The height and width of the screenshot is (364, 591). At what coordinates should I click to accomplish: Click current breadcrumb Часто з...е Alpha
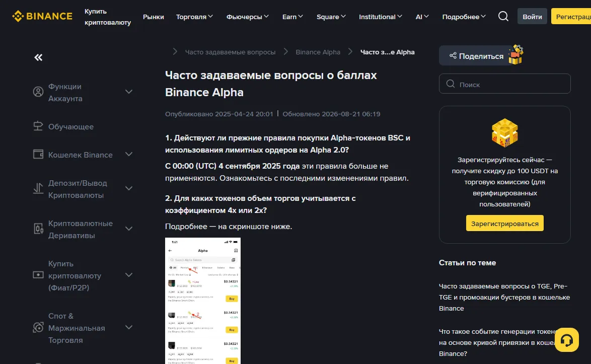tap(387, 52)
